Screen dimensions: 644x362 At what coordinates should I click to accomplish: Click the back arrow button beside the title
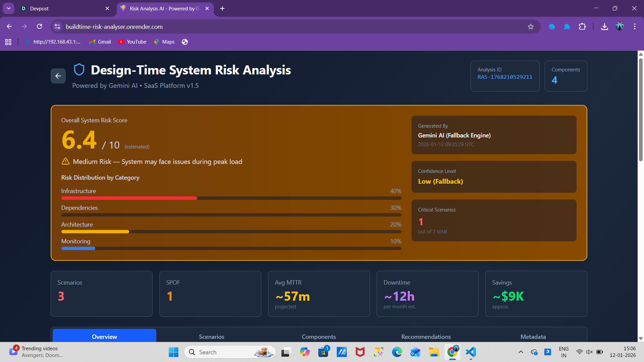[58, 76]
